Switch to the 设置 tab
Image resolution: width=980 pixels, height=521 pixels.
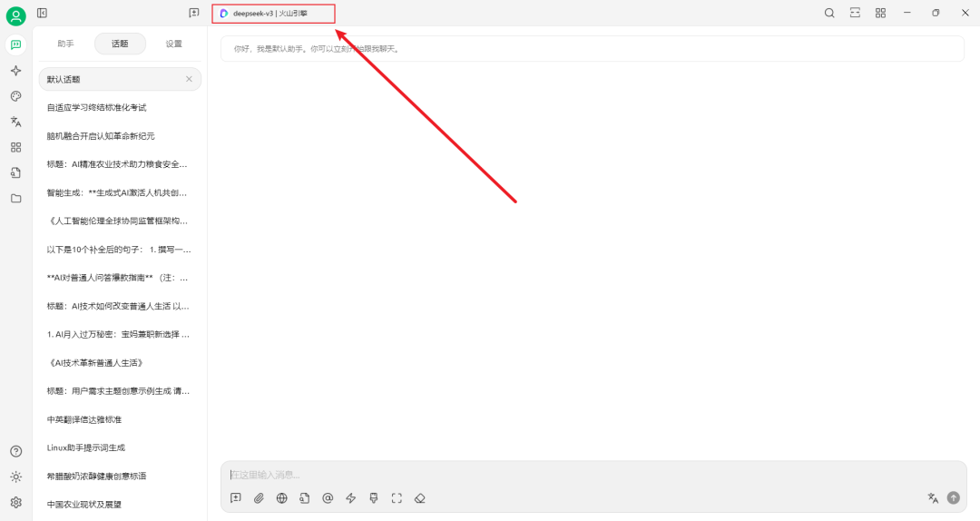coord(173,44)
